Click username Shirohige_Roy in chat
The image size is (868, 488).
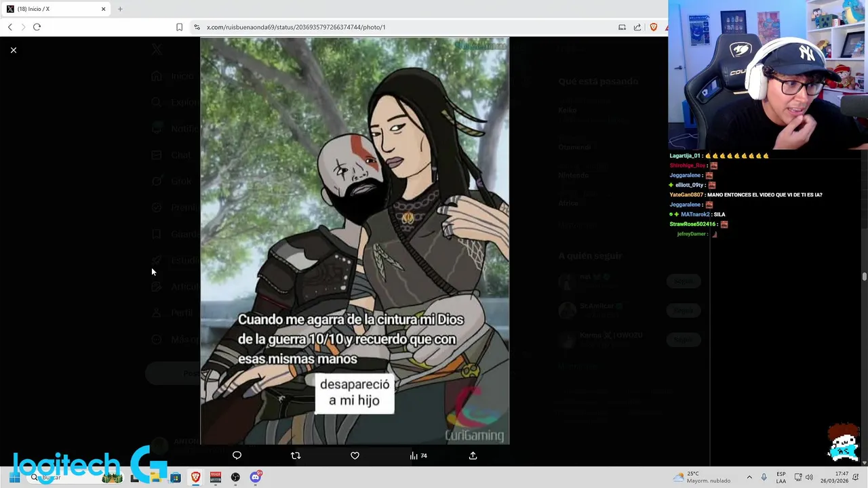click(688, 165)
